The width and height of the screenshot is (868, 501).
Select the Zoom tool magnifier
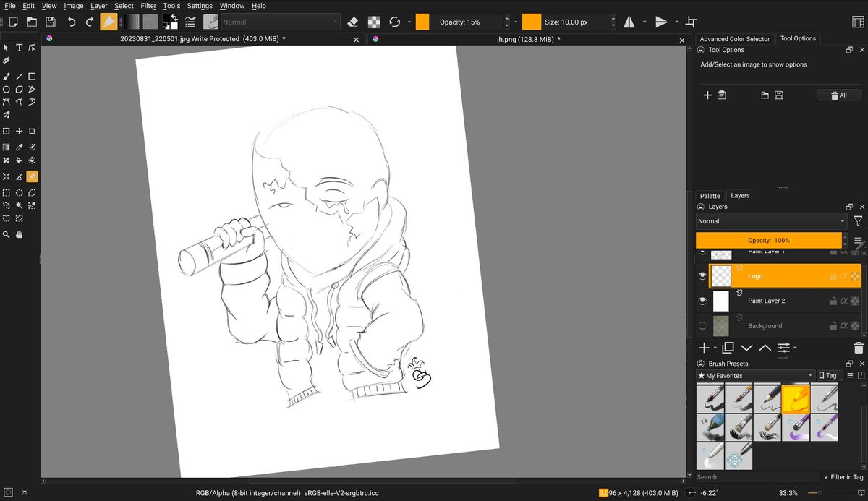pos(7,234)
